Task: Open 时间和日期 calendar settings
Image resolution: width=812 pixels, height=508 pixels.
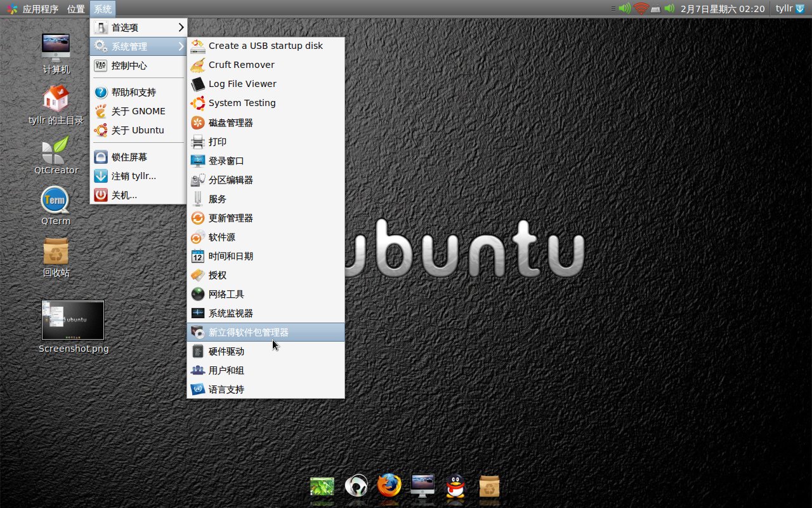Action: coord(266,256)
